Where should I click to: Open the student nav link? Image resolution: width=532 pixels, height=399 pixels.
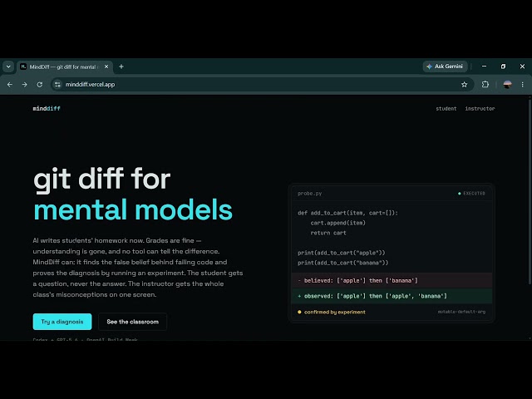coord(446,109)
